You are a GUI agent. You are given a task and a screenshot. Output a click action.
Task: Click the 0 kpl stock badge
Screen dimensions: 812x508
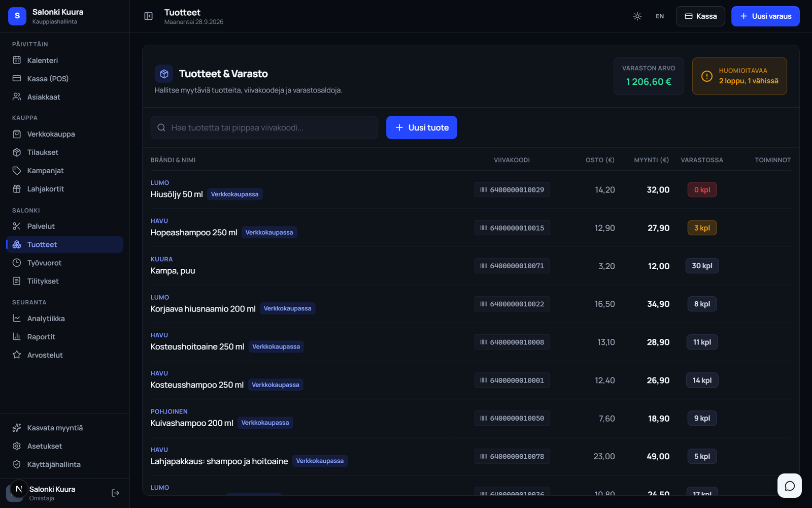(702, 189)
